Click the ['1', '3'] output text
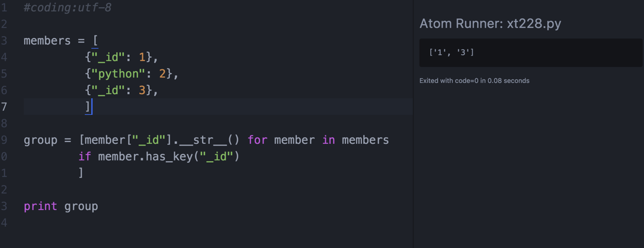The image size is (644, 248). click(x=451, y=53)
